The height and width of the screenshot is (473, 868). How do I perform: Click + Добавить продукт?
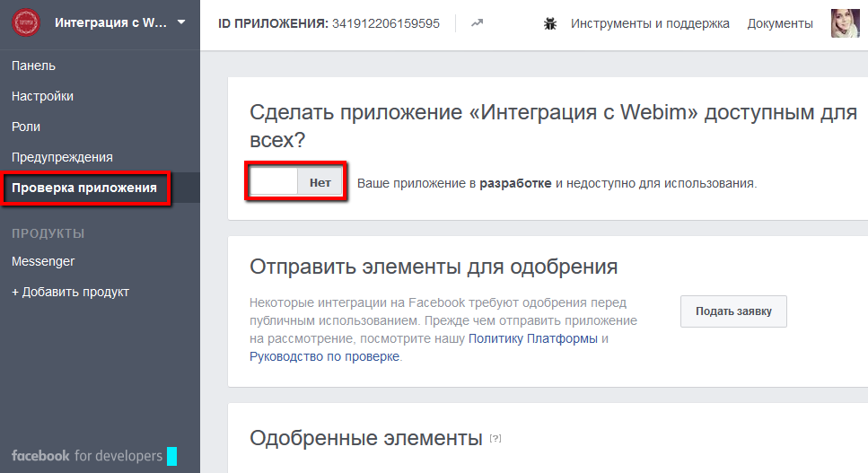click(x=70, y=292)
